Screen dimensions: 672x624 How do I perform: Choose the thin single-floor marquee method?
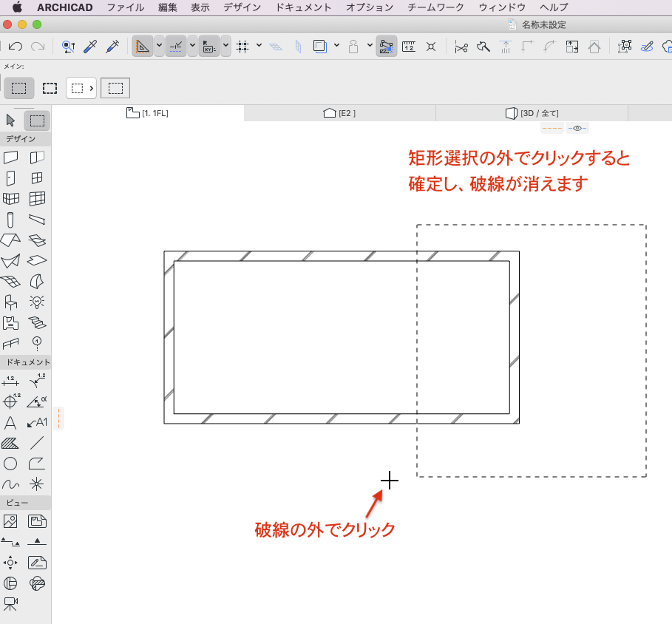18,88
